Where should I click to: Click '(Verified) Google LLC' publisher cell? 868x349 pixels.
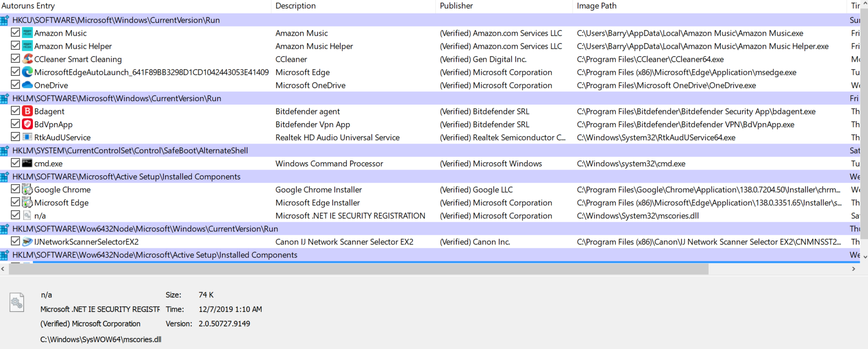pyautogui.click(x=476, y=189)
